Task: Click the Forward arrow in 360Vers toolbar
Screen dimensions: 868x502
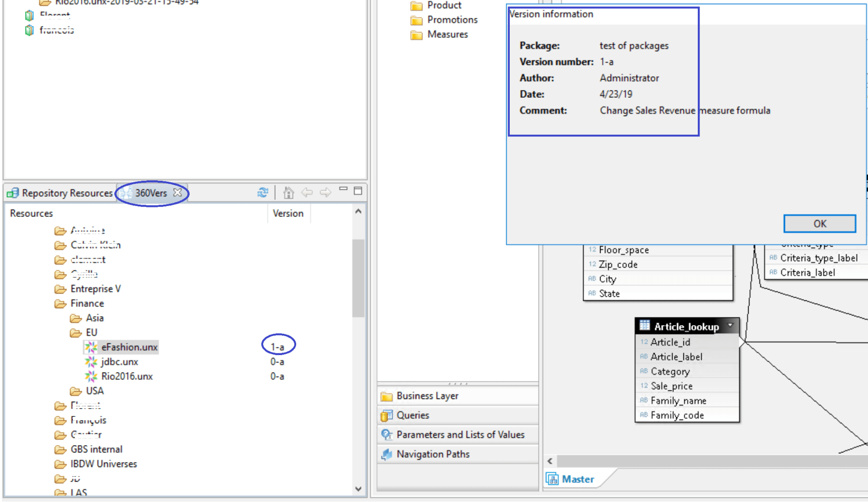Action: [x=325, y=192]
